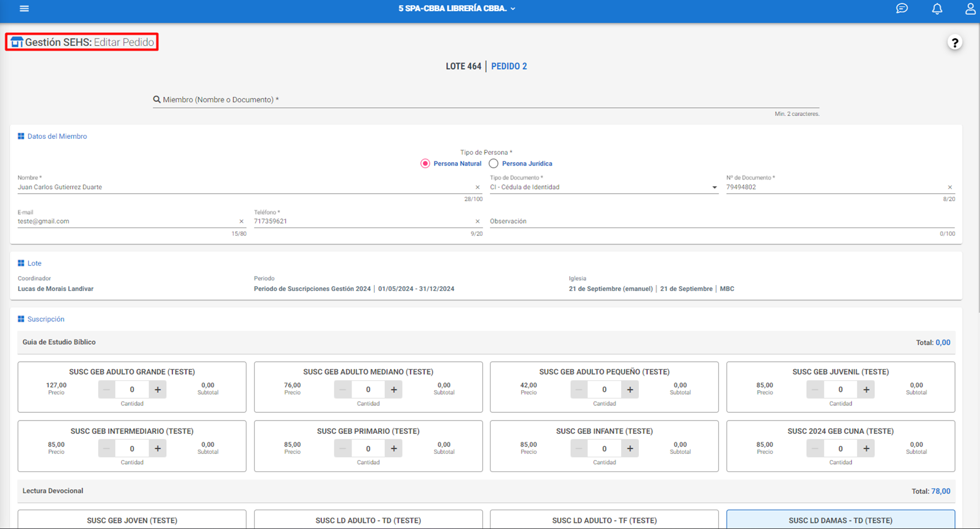Image resolution: width=980 pixels, height=529 pixels.
Task: Open the notifications bell
Action: click(x=937, y=8)
